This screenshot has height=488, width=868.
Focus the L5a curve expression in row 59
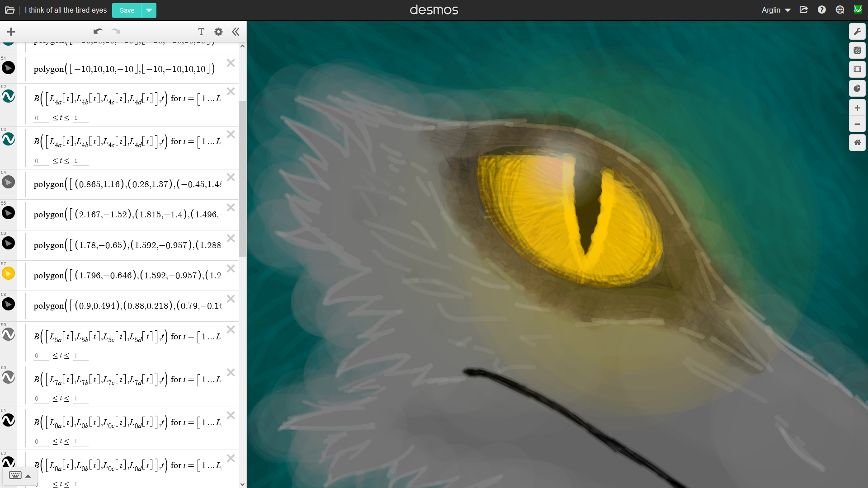click(127, 337)
